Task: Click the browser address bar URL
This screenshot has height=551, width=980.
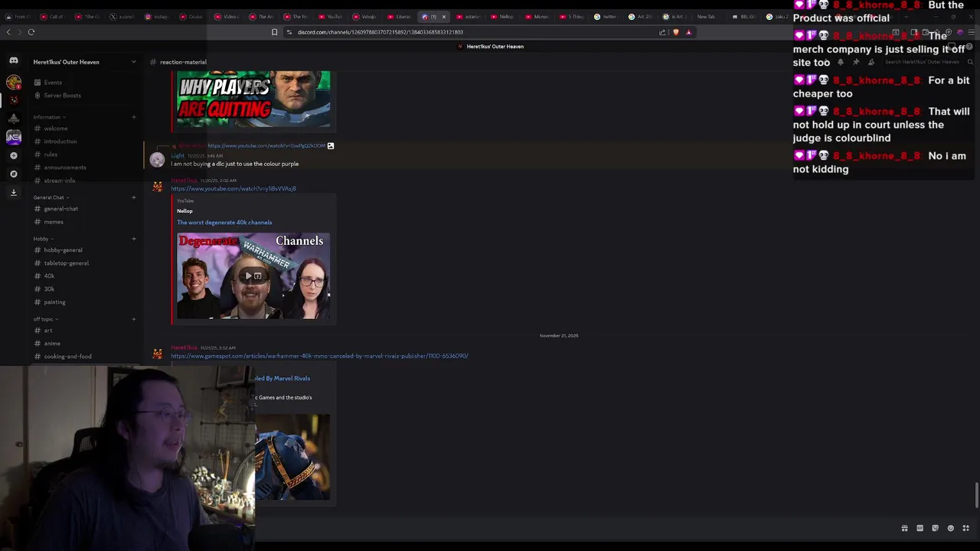Action: point(381,32)
